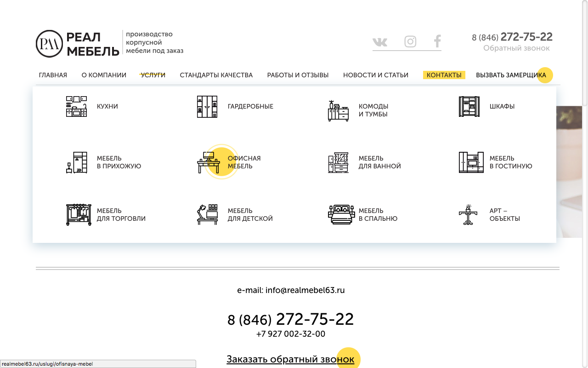Open О КОМПАНИИ menu item

coord(104,75)
